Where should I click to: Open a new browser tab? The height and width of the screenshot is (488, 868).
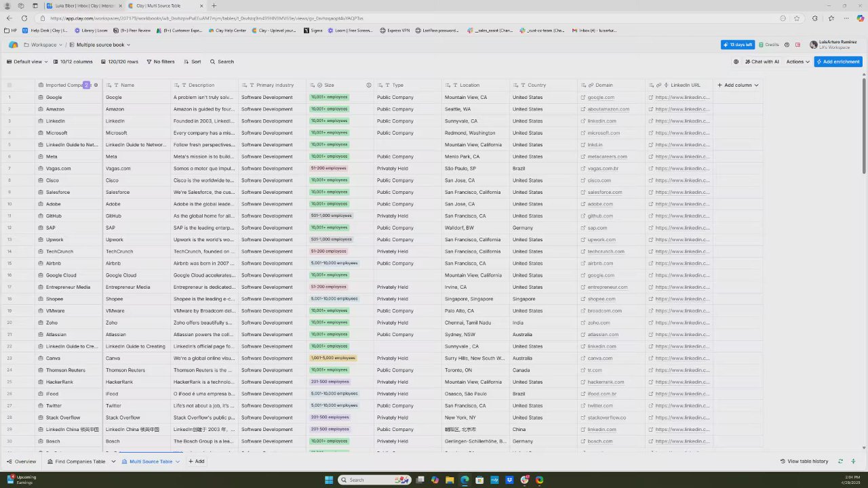point(214,5)
